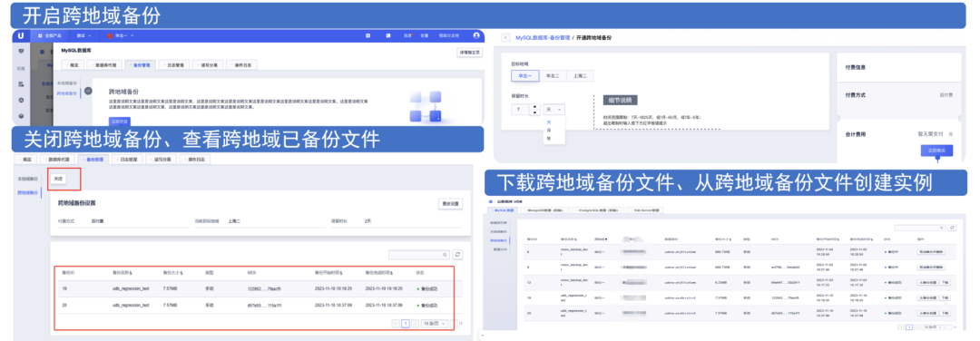Click the 更改设置 button
The height and width of the screenshot is (341, 980).
click(x=450, y=204)
